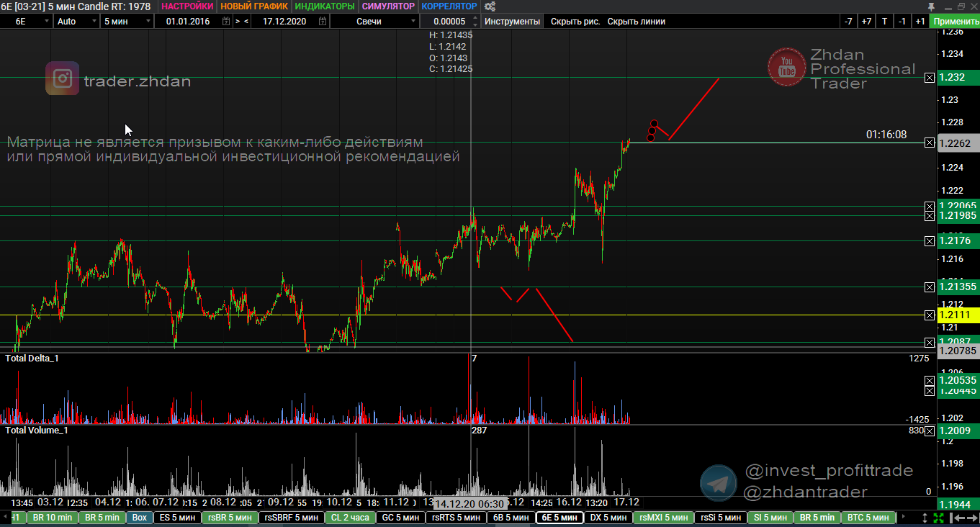Toggle 'Скрыть линии' to hide lines

(x=636, y=22)
